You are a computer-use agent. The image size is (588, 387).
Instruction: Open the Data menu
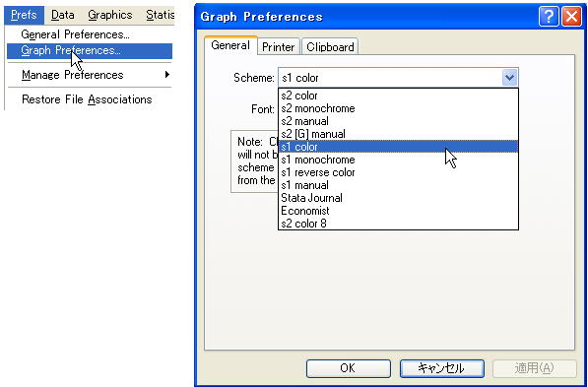[63, 15]
